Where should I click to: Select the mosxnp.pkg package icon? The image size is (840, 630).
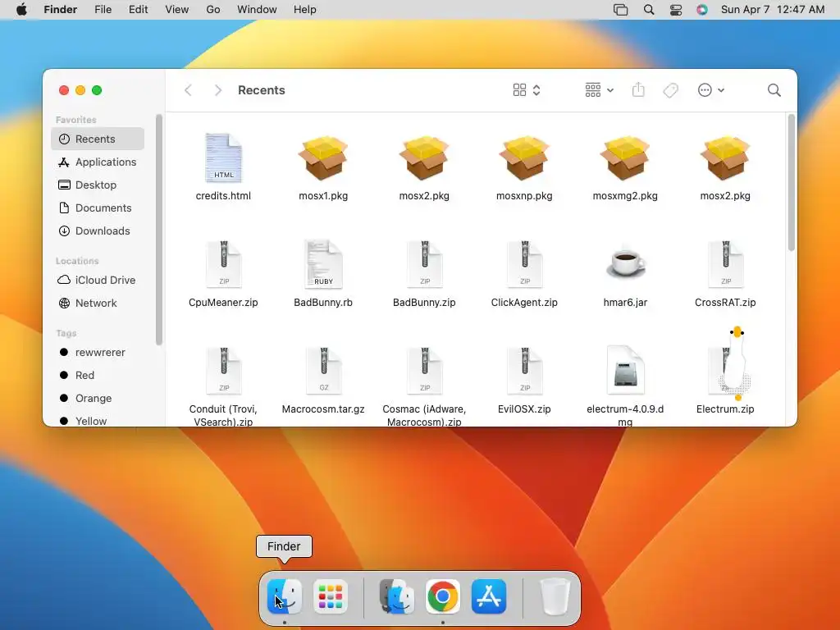pyautogui.click(x=524, y=158)
